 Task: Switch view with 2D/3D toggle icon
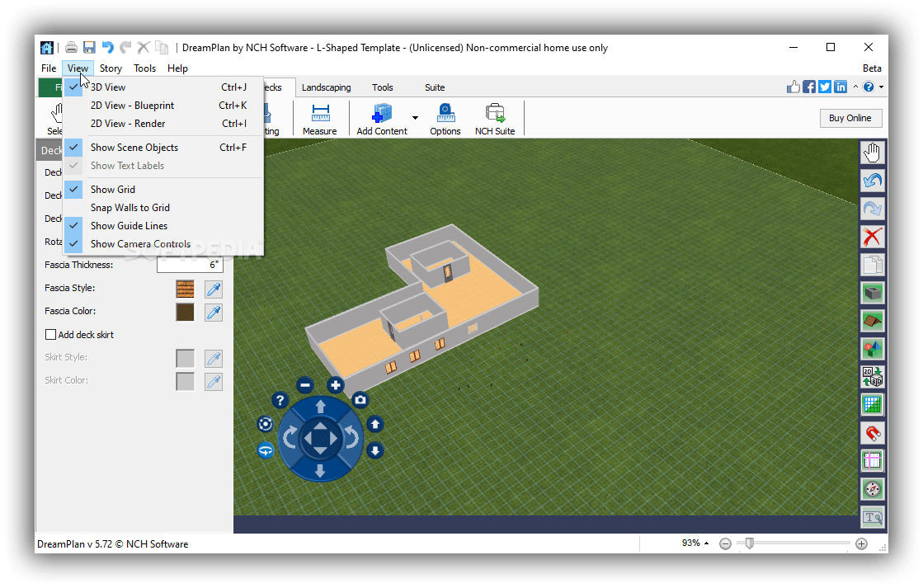pyautogui.click(x=872, y=377)
